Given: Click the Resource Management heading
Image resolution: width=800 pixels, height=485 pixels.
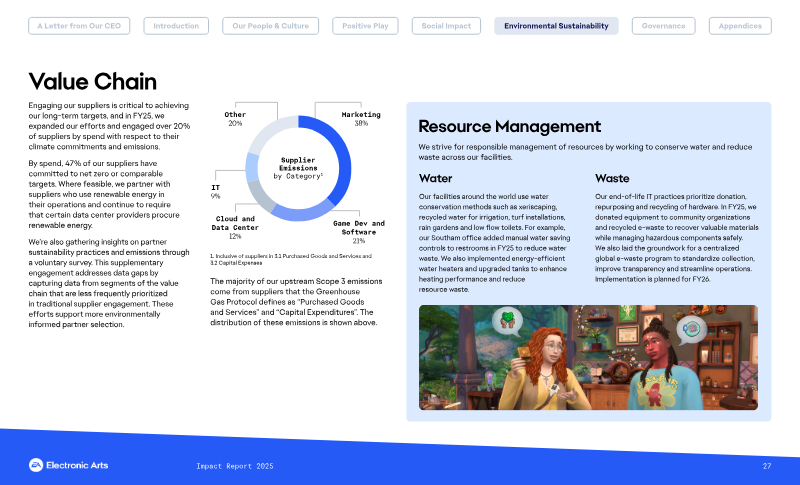Looking at the screenshot, I should (510, 126).
